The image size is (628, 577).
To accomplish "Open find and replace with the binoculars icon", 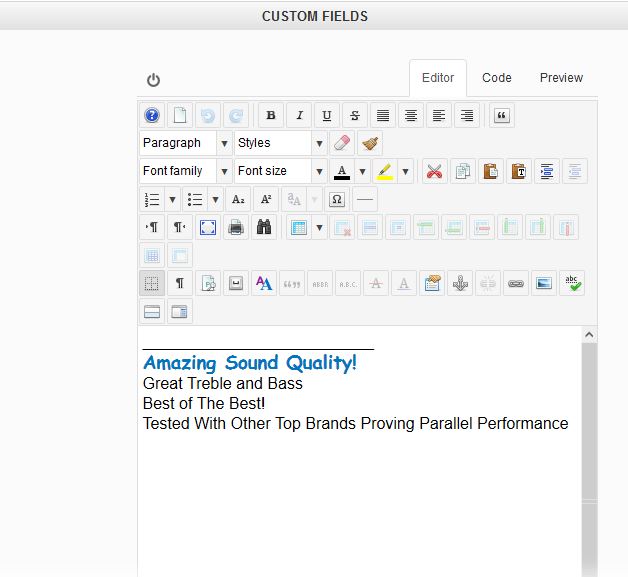I will (x=264, y=227).
